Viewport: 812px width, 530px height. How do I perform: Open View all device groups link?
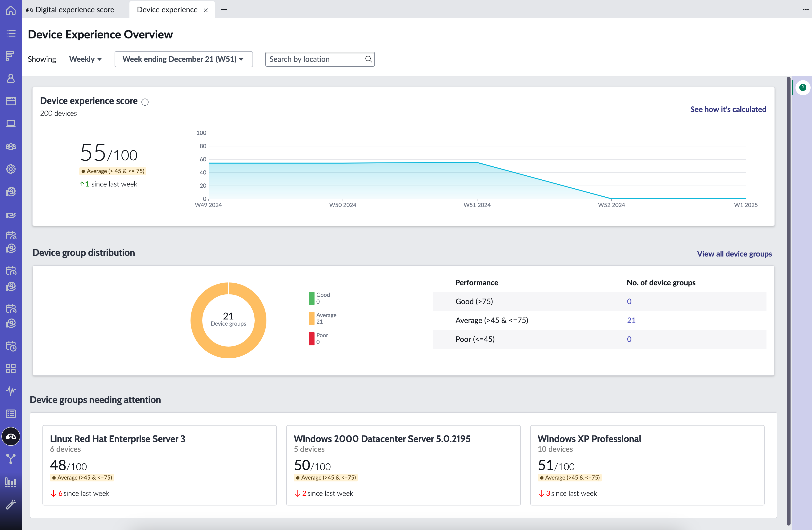pos(734,254)
